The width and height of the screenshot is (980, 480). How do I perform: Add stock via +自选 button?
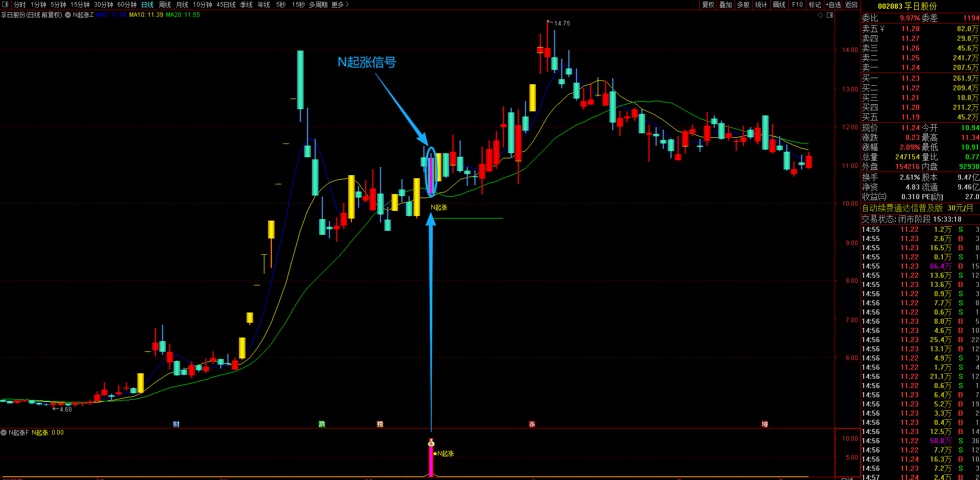pyautogui.click(x=834, y=5)
